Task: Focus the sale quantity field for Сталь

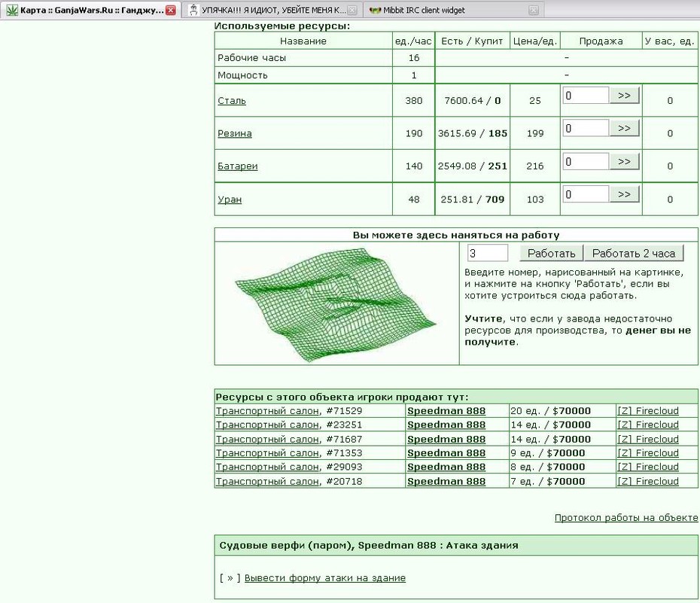Action: [x=586, y=96]
